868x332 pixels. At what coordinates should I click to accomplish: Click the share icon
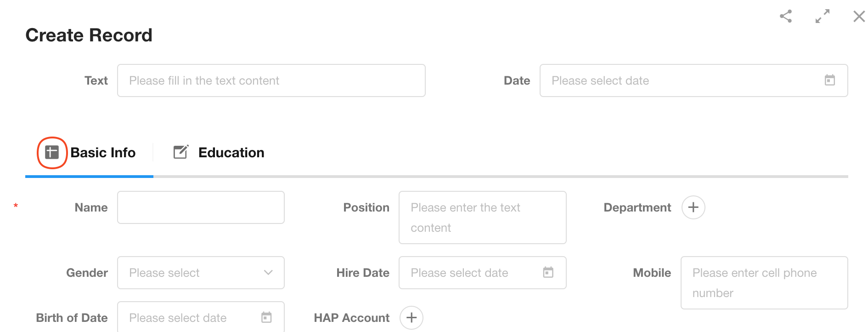click(786, 17)
